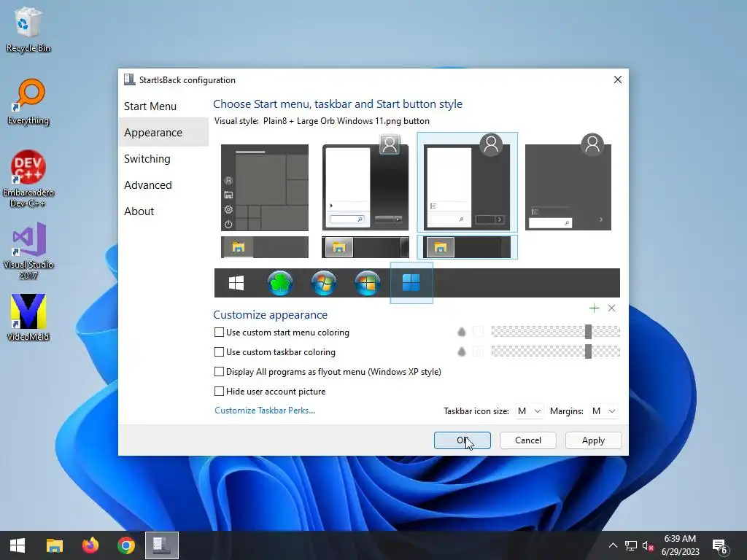The width and height of the screenshot is (747, 560).
Task: Choose the blue Windows 11 start button
Action: click(411, 282)
